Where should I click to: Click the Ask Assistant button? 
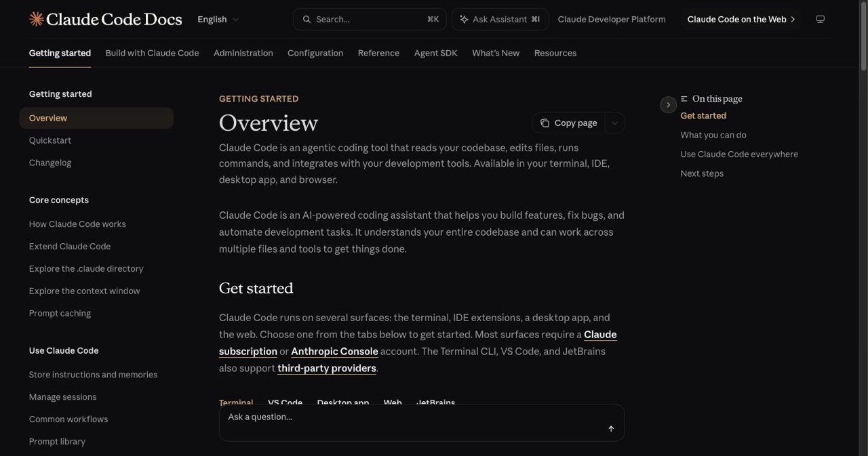[x=500, y=20]
